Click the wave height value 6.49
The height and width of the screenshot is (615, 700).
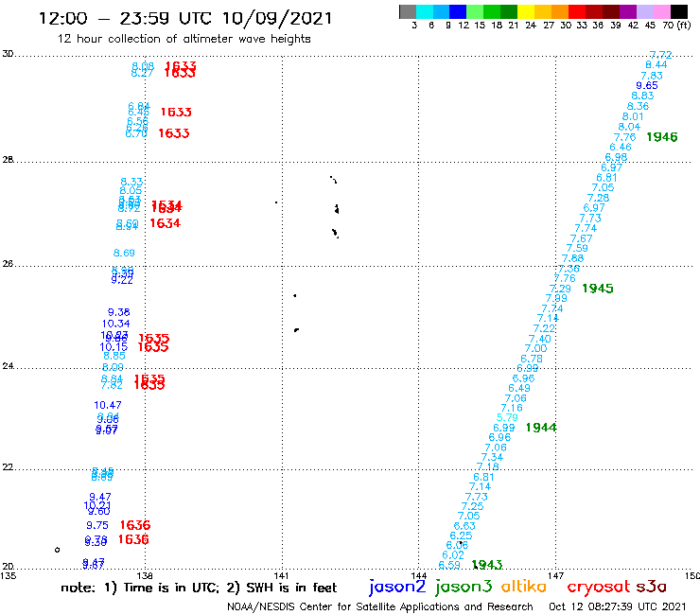[519, 388]
